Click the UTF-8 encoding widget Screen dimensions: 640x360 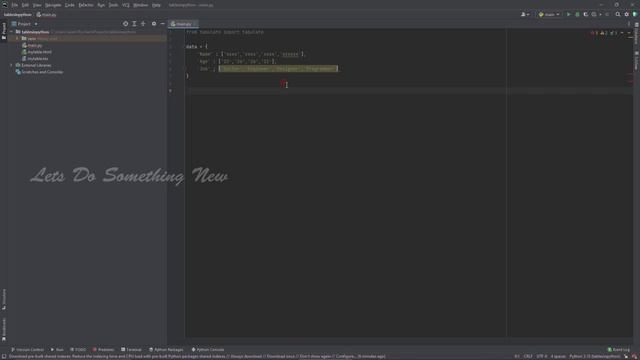click(542, 356)
